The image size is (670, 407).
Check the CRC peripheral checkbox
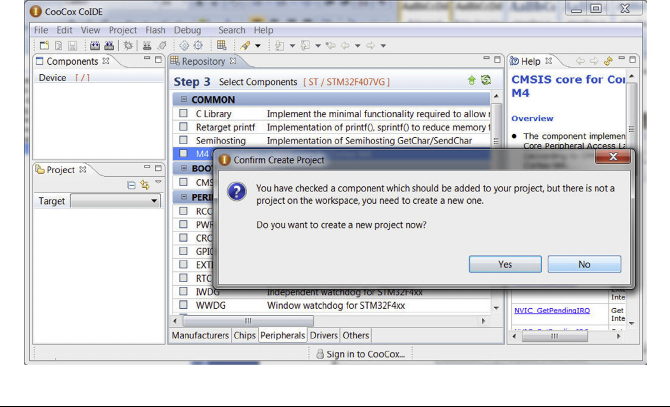(x=183, y=237)
